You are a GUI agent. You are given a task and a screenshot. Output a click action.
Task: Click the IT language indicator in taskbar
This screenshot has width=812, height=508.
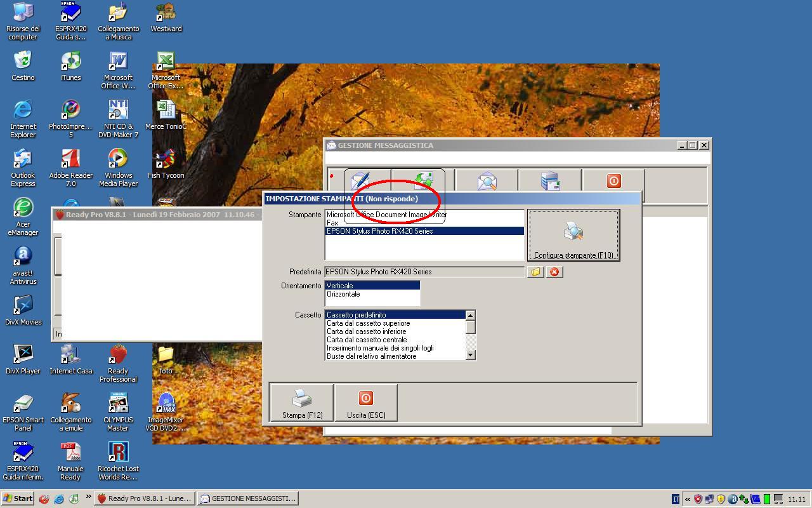(x=676, y=499)
